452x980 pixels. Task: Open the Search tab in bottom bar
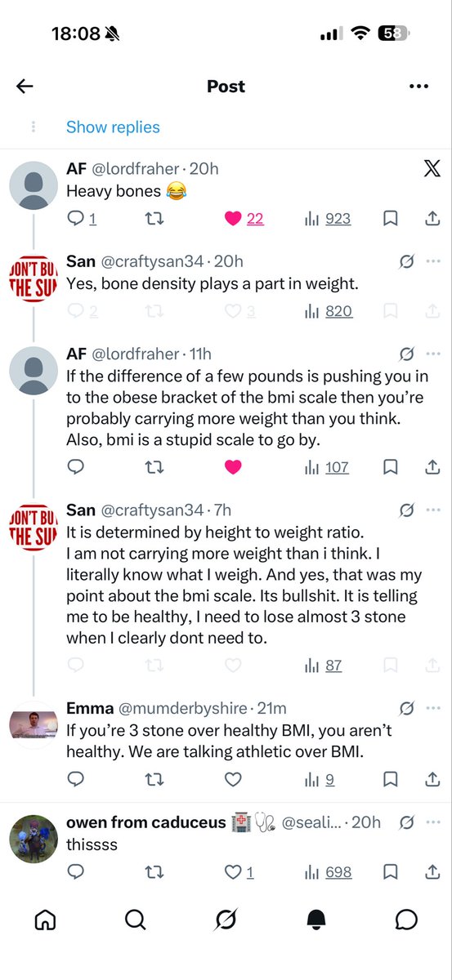(136, 920)
